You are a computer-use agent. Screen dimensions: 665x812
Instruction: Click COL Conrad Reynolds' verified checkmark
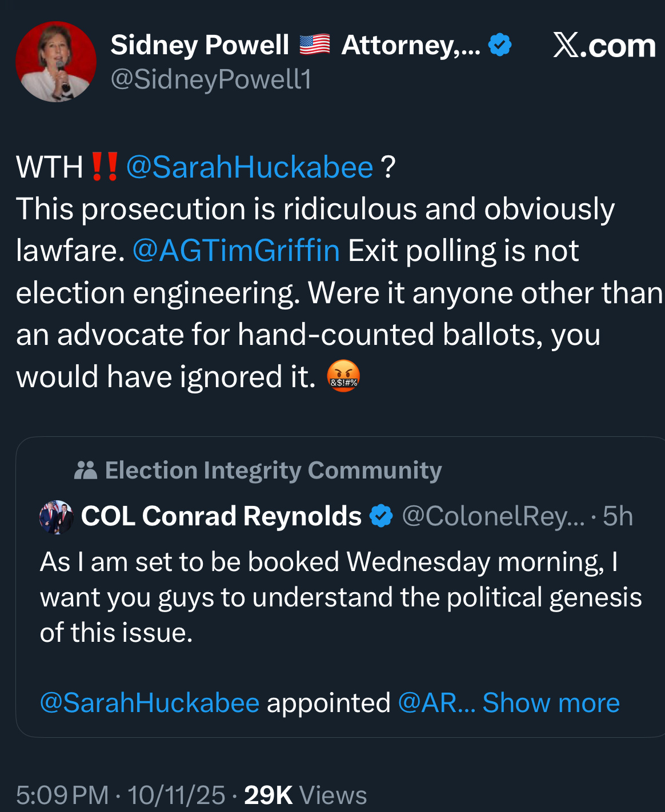coord(381,516)
